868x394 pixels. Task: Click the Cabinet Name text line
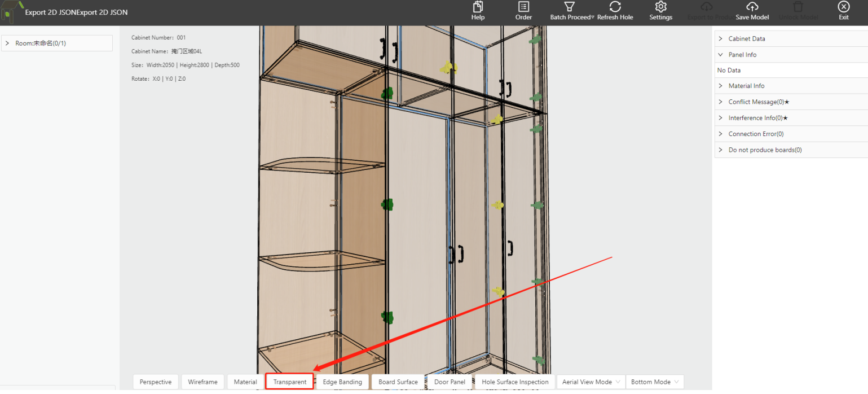tap(166, 51)
